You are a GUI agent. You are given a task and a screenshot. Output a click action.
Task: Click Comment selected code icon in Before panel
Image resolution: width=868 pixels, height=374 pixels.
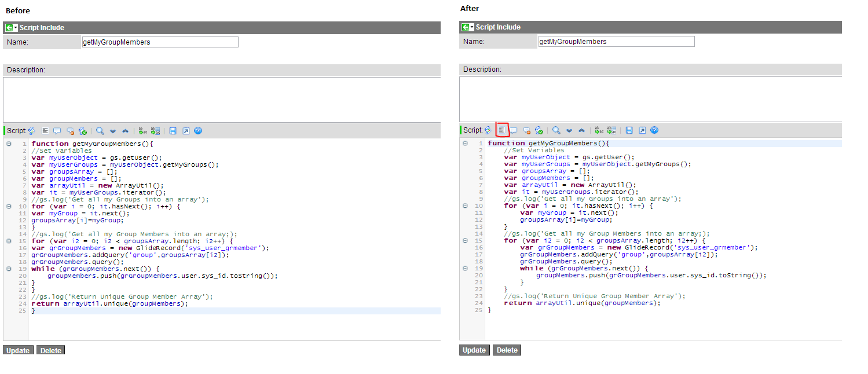[57, 131]
